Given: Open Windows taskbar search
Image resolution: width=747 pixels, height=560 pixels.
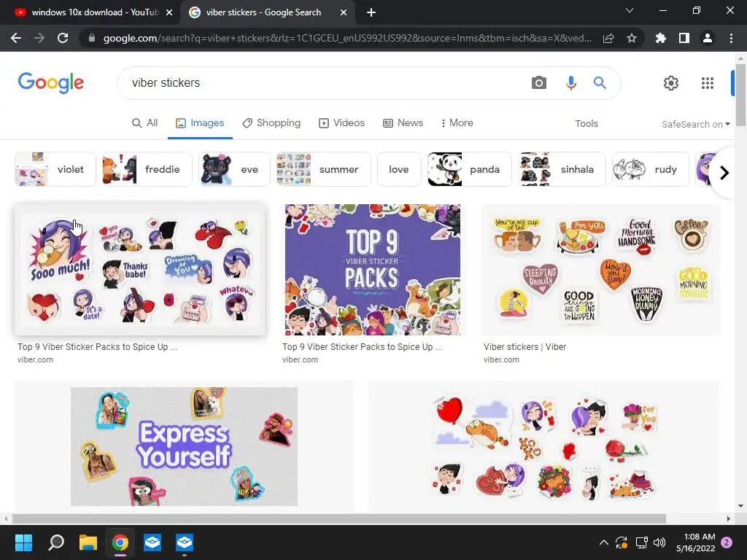Looking at the screenshot, I should coord(56,542).
